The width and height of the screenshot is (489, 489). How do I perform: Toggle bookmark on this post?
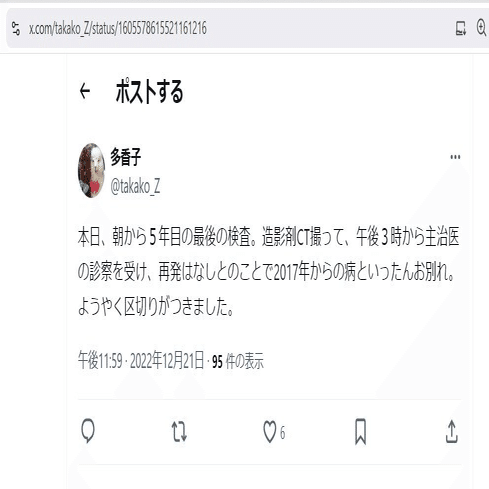[x=360, y=432]
